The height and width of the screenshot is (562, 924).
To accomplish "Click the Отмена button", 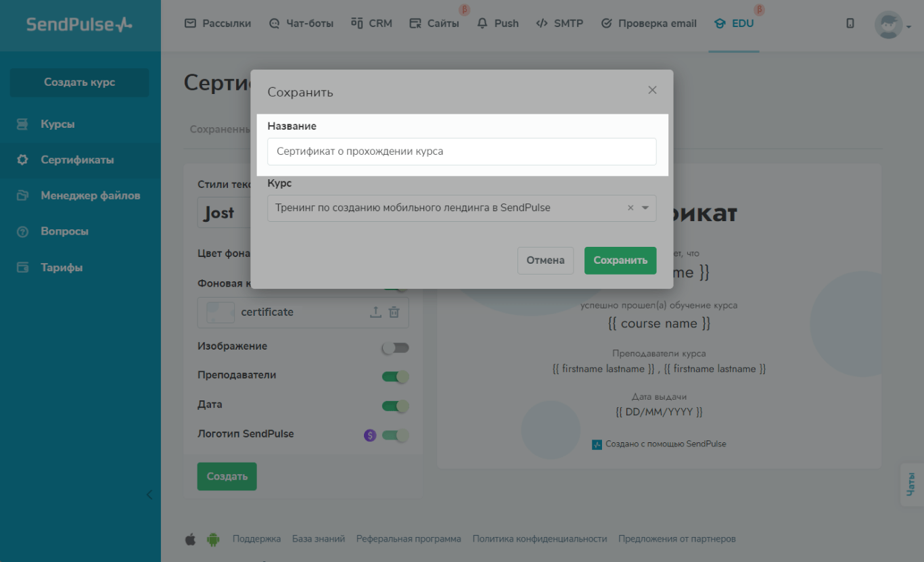I will click(x=545, y=260).
